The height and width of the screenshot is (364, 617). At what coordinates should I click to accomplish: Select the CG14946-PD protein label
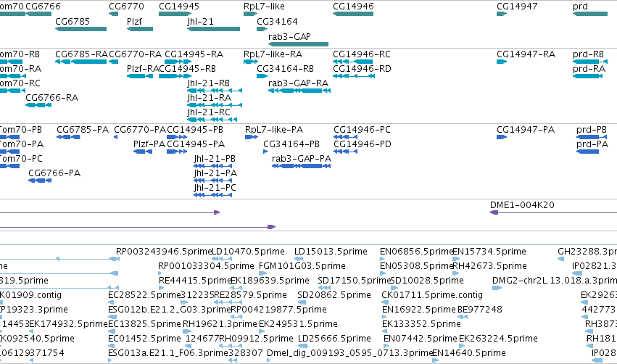(363, 144)
